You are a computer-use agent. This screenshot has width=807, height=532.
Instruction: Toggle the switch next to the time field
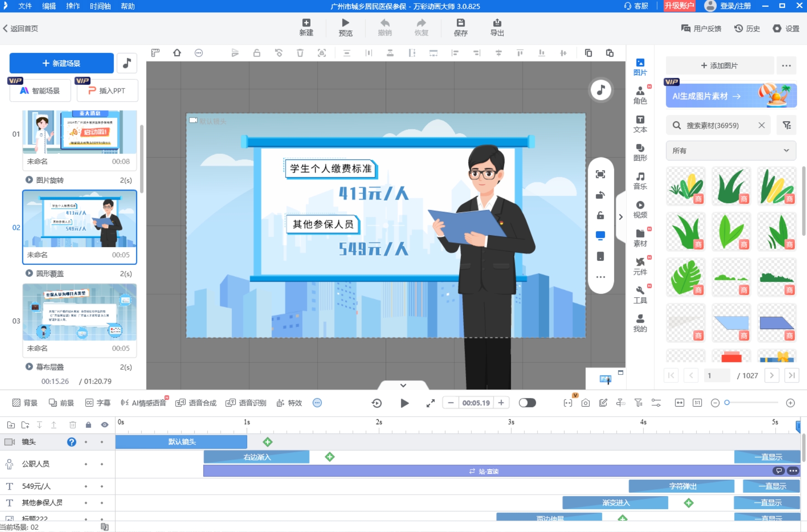pyautogui.click(x=527, y=403)
